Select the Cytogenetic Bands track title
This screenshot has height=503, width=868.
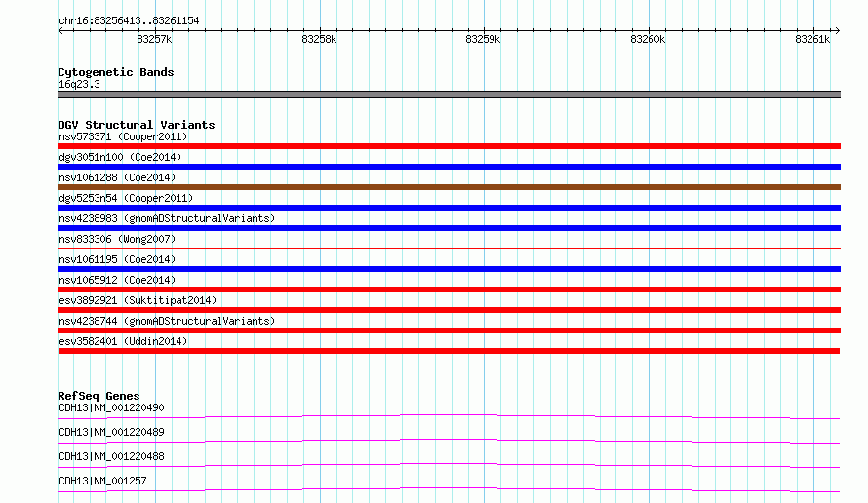point(116,72)
